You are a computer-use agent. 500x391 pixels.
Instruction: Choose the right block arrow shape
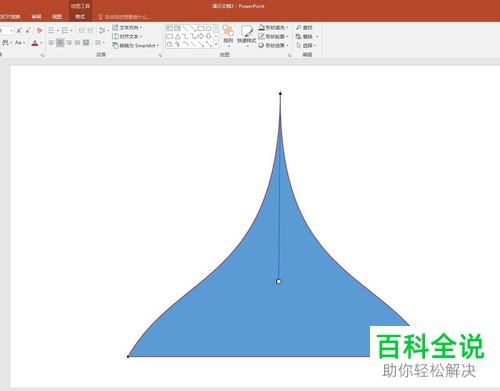click(201, 36)
